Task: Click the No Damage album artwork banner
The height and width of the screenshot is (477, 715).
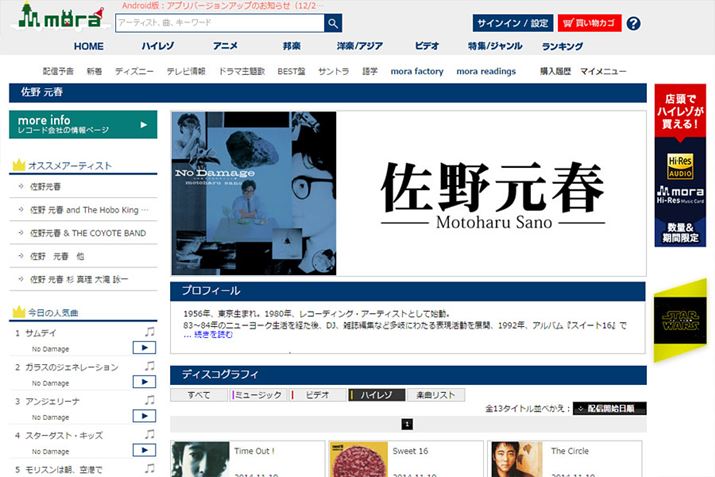Action: [254, 193]
